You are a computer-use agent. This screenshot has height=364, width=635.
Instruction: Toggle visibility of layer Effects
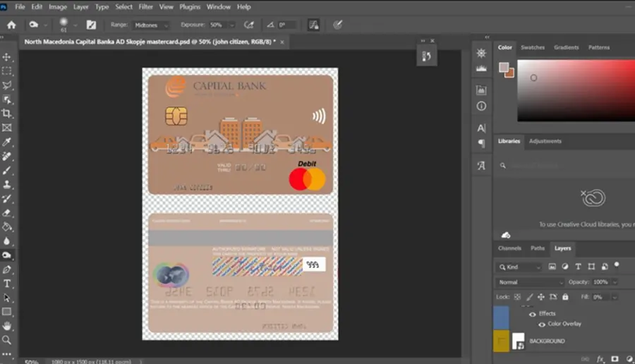533,314
